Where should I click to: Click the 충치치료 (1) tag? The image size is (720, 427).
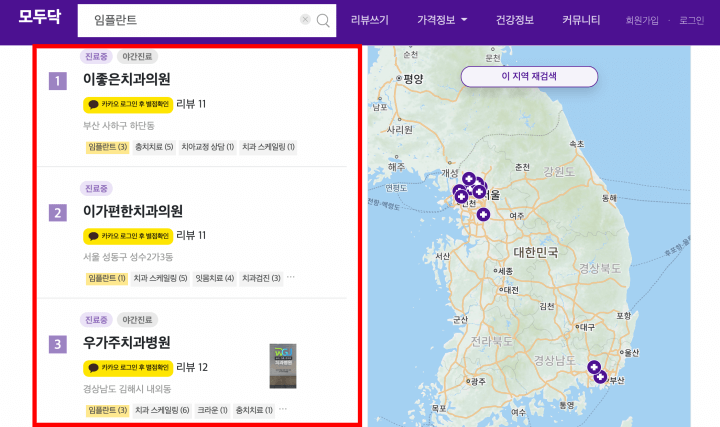tap(254, 410)
